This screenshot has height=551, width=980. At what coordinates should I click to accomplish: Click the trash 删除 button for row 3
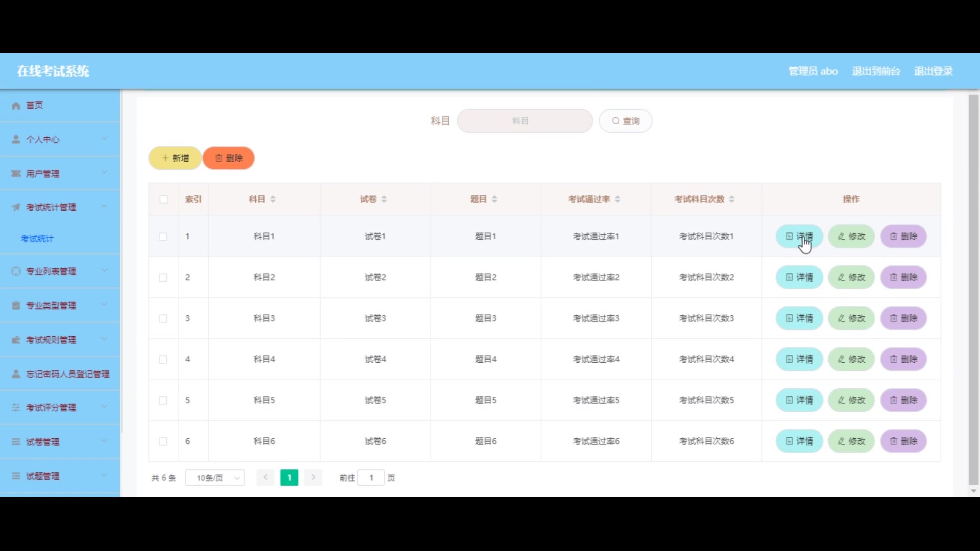pos(903,318)
